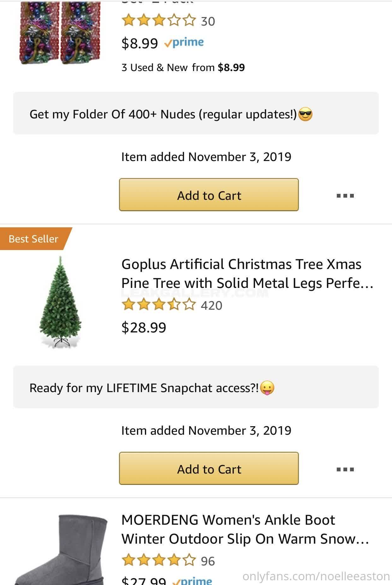Screen dimensions: 392x585
Task: Open more options for ornament set item
Action: point(345,195)
